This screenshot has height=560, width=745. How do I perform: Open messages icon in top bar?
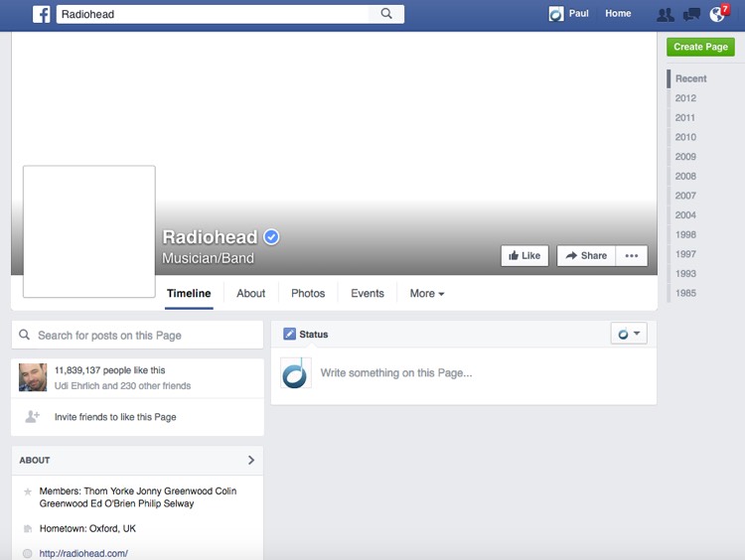(691, 15)
